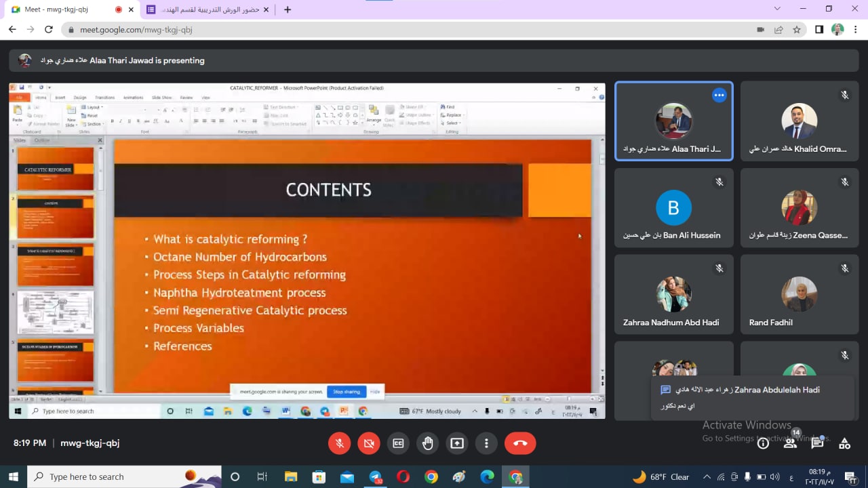Select the Meet - mwg-tkgj-qbj tab
868x488 pixels.
pyautogui.click(x=61, y=9)
